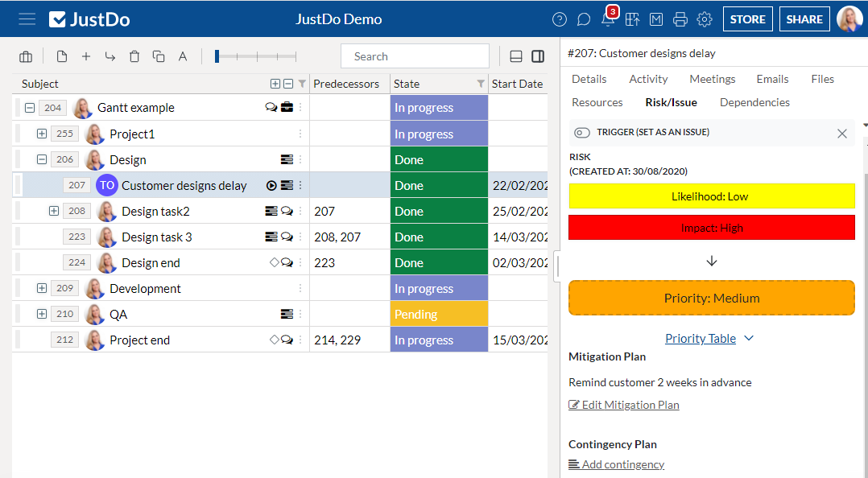Toggle the Trigger set as an issue switch
The height and width of the screenshot is (478, 868).
(x=582, y=132)
